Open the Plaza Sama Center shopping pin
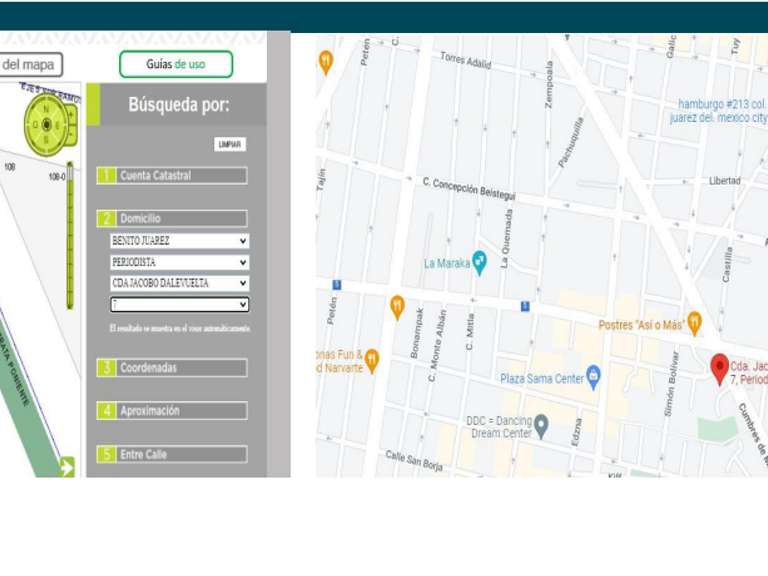768x576 pixels. (593, 378)
